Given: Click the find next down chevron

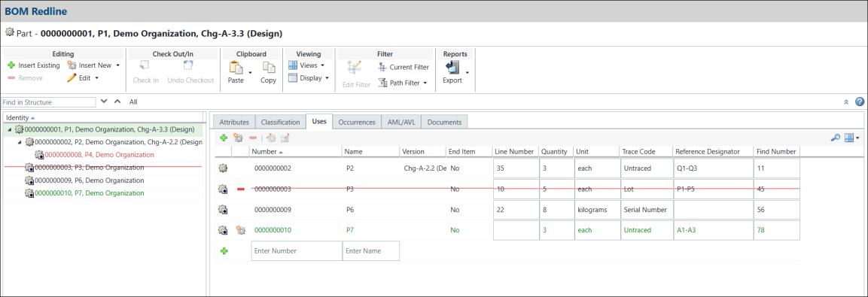Looking at the screenshot, I should (103, 102).
